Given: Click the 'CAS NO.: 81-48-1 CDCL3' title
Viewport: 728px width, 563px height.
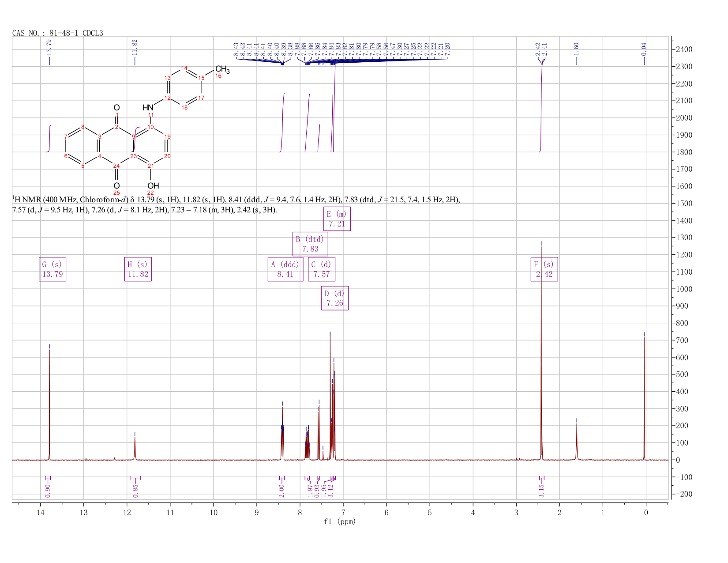Looking at the screenshot, I should 58,33.
